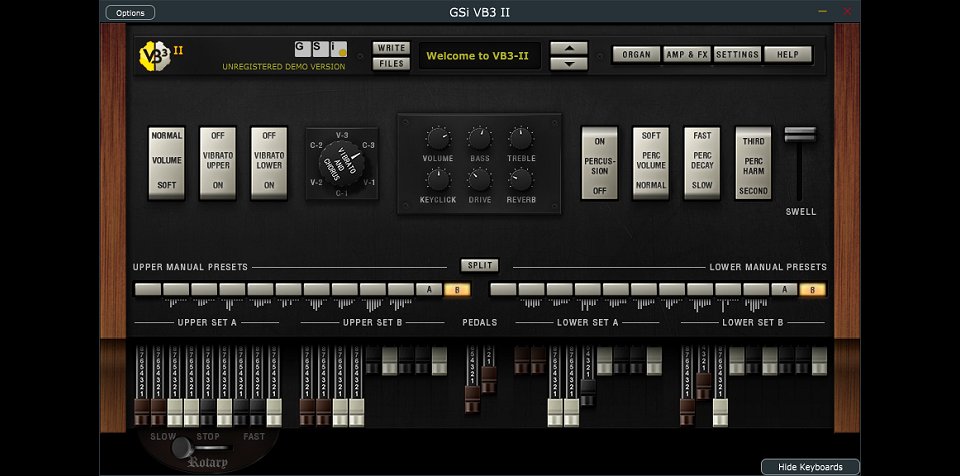Click the Reverb knob
Screen dimensions: 960x476
[521, 180]
